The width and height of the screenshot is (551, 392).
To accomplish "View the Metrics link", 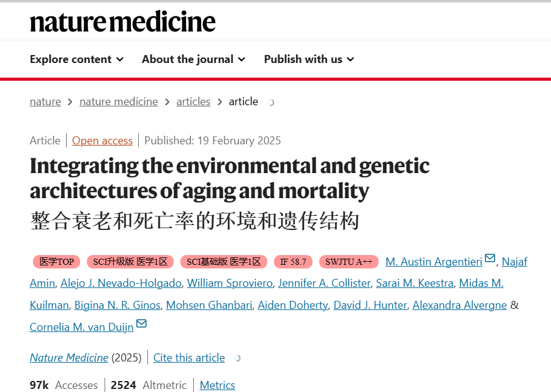I will pos(218,385).
